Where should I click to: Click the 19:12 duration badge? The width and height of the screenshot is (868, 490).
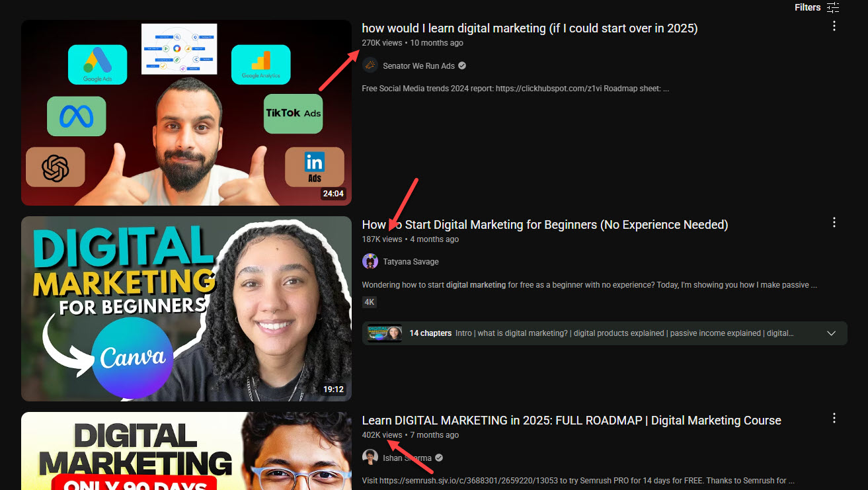click(333, 389)
